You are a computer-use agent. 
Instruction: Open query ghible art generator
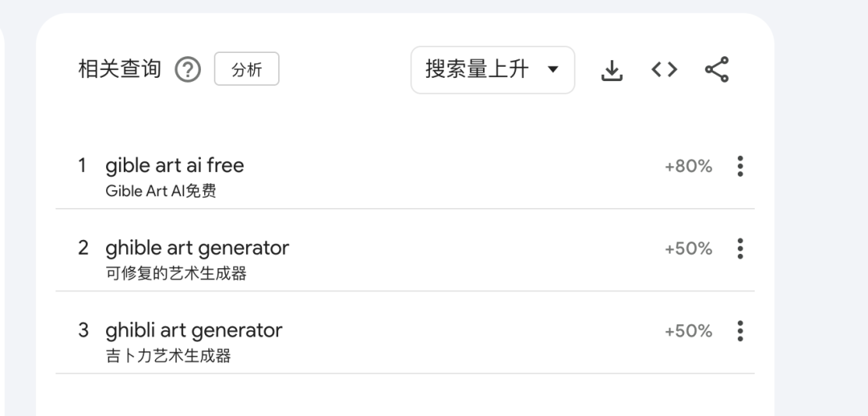(197, 247)
